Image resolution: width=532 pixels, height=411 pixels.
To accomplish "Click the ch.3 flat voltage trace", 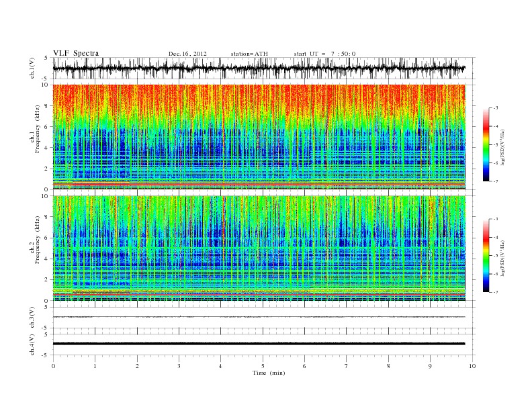I will point(259,317).
